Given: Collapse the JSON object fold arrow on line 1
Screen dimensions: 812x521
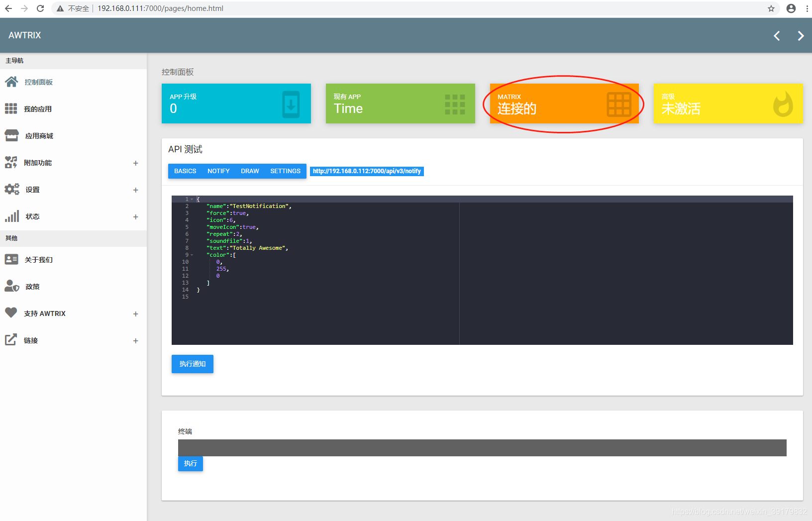Looking at the screenshot, I should [192, 199].
